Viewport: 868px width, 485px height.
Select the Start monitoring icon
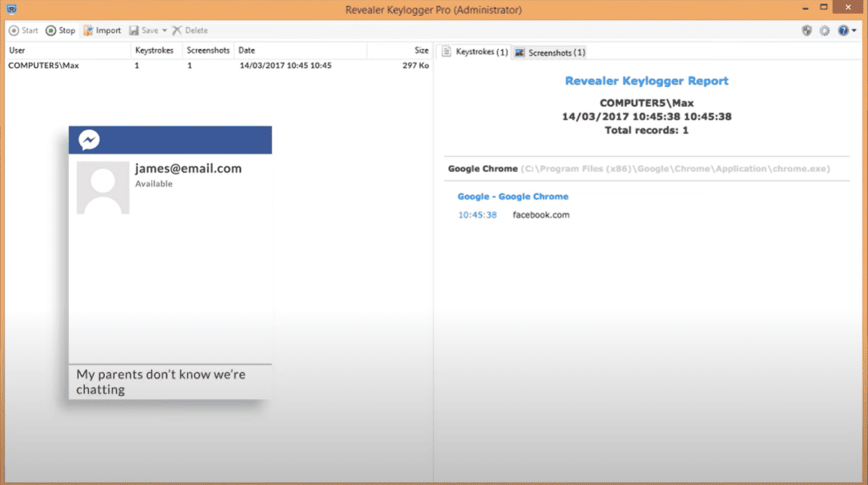coord(15,30)
